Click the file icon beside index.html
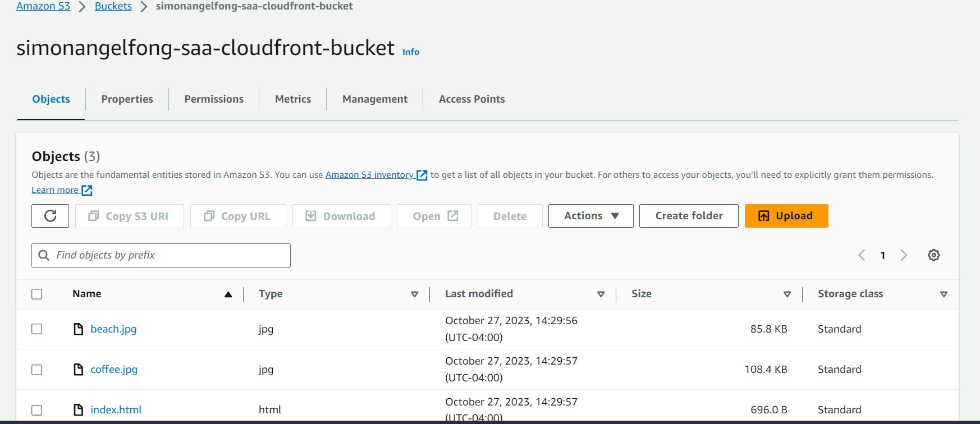Screen dimensions: 980x424 click(x=79, y=409)
